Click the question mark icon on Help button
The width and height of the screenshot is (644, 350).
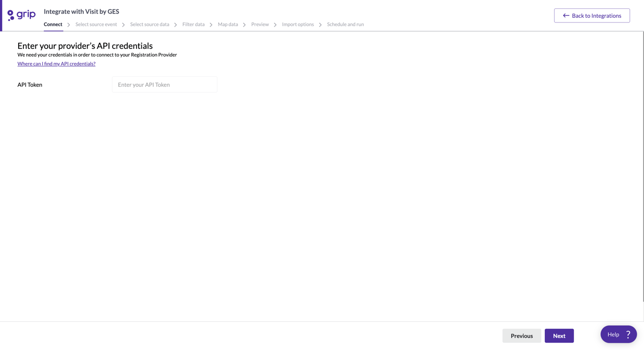[x=628, y=334]
